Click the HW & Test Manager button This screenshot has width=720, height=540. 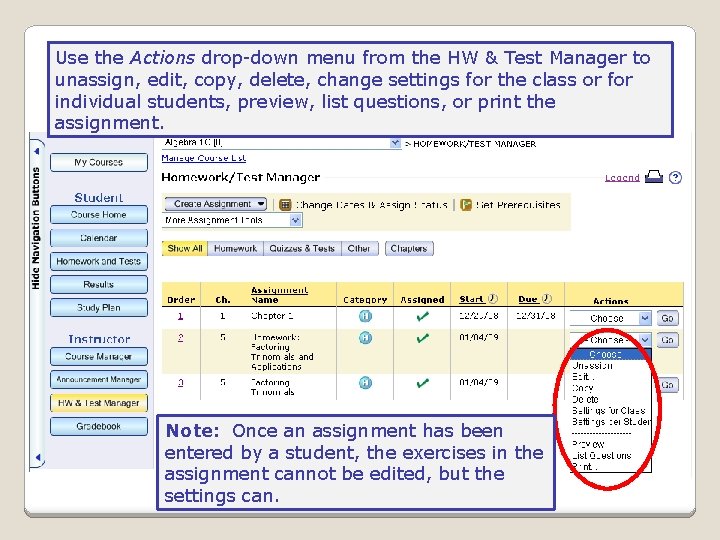pyautogui.click(x=99, y=403)
